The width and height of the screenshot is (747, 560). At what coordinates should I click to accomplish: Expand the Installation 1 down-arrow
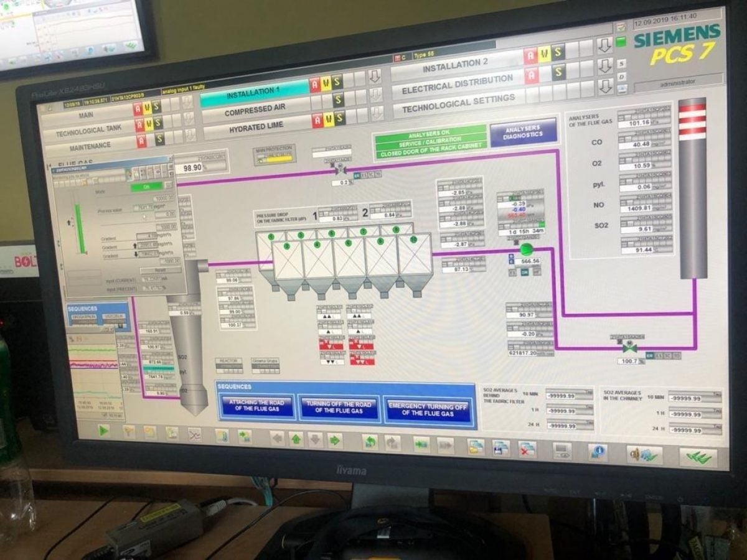point(375,77)
